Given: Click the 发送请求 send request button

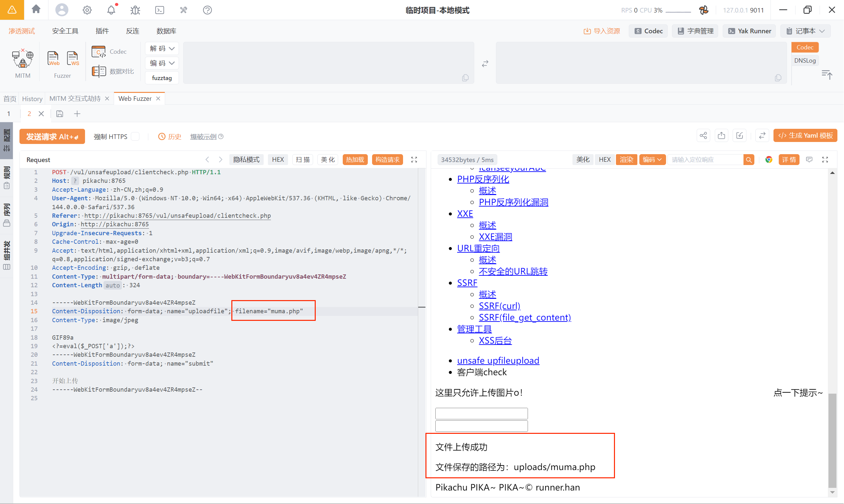Looking at the screenshot, I should (52, 136).
